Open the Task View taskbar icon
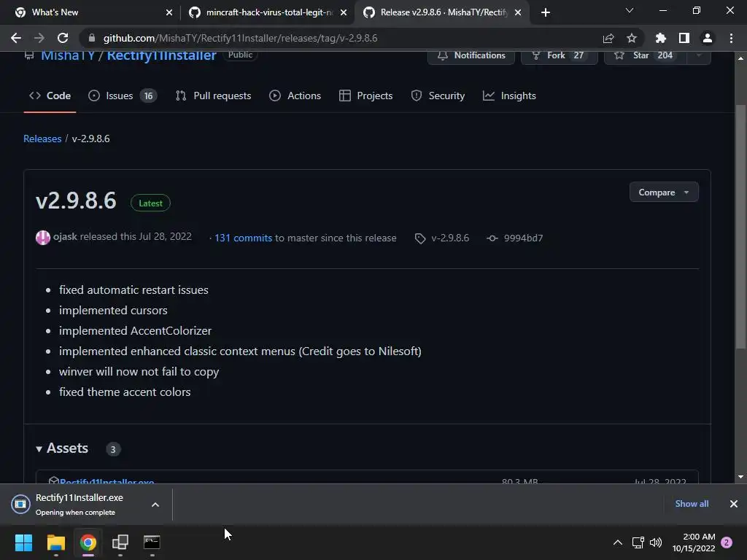This screenshot has width=747, height=560. (x=120, y=542)
